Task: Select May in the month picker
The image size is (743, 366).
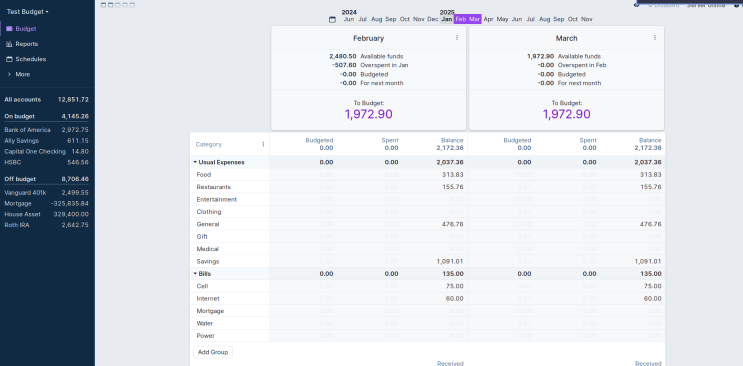Action: pos(502,19)
